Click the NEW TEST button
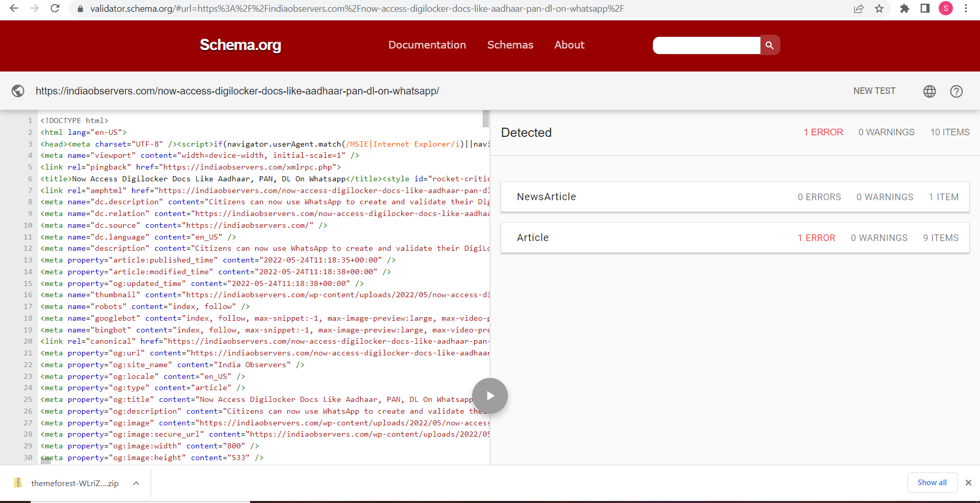The height and width of the screenshot is (503, 980). (874, 91)
